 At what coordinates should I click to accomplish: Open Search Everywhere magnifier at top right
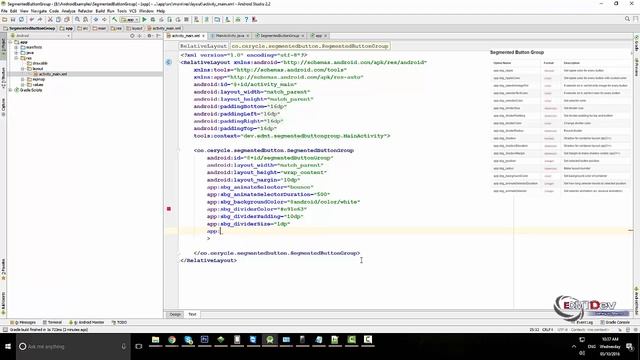tap(627, 19)
